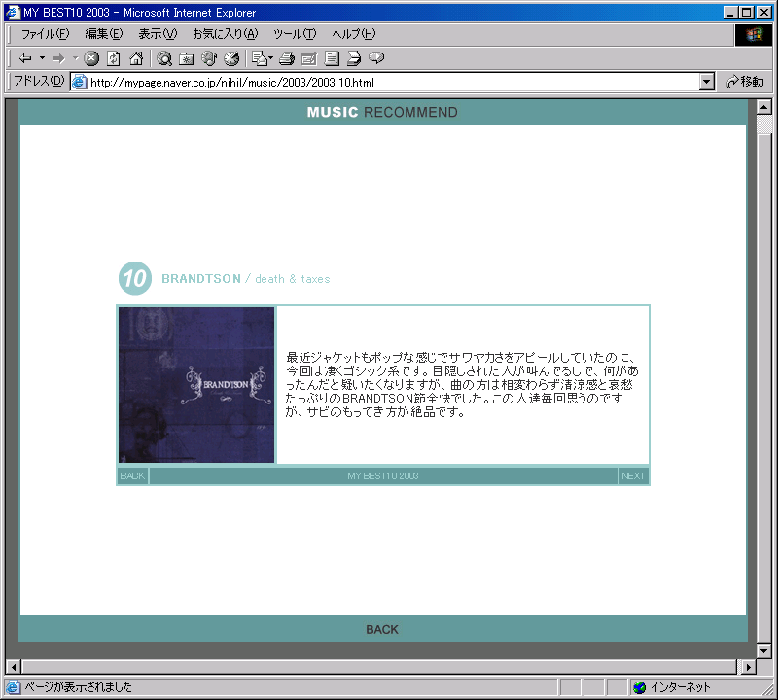The image size is (778, 700).
Task: Click the BACK link under the album cover
Action: point(132,476)
